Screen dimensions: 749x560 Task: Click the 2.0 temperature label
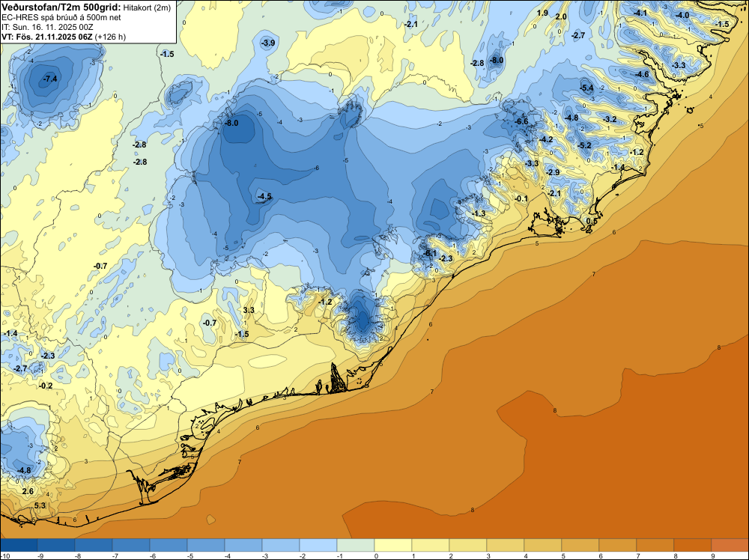(x=561, y=16)
